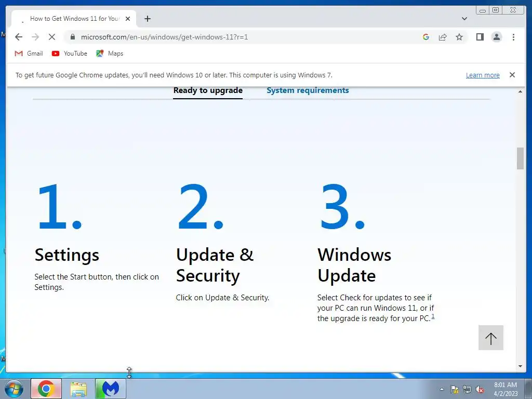This screenshot has height=399, width=532.
Task: Select the Ready to upgrade tab
Action: pos(208,90)
